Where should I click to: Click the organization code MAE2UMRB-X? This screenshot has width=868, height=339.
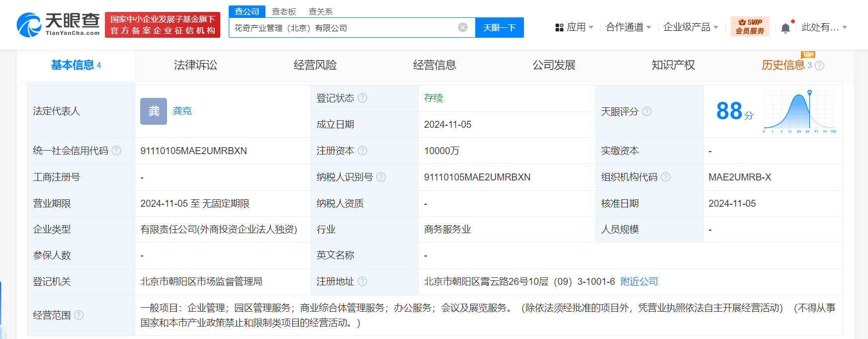[740, 177]
